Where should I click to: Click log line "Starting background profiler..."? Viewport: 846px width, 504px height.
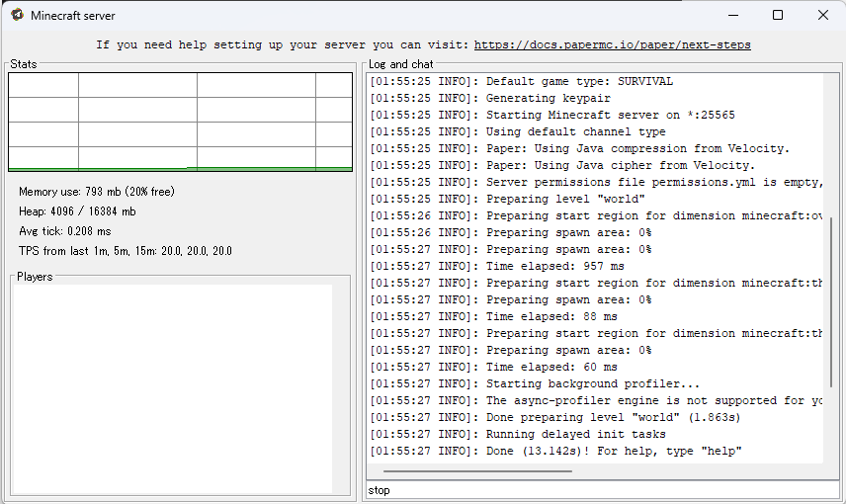pos(534,383)
